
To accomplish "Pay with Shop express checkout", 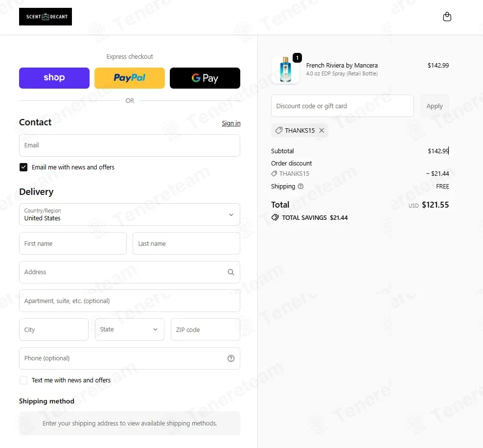I will point(54,78).
